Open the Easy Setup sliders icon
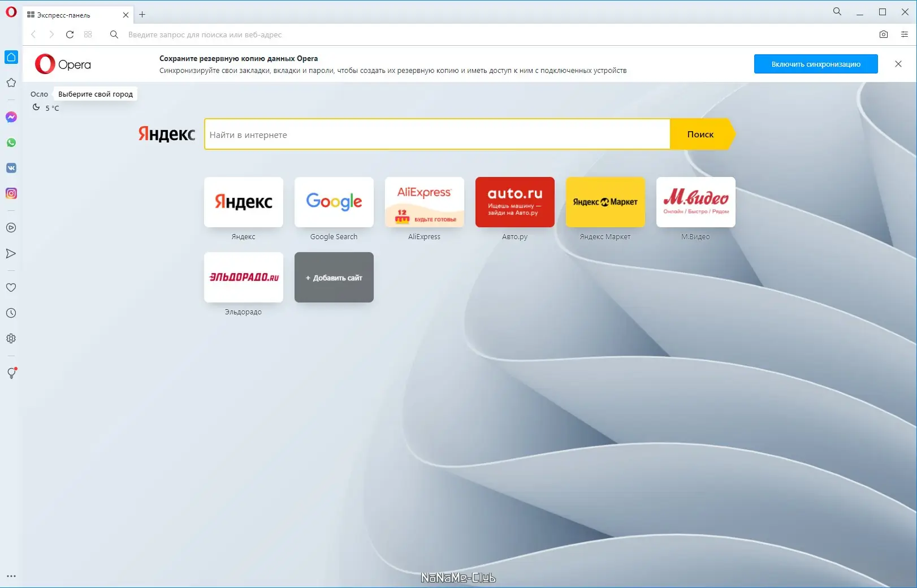917x588 pixels. click(905, 34)
